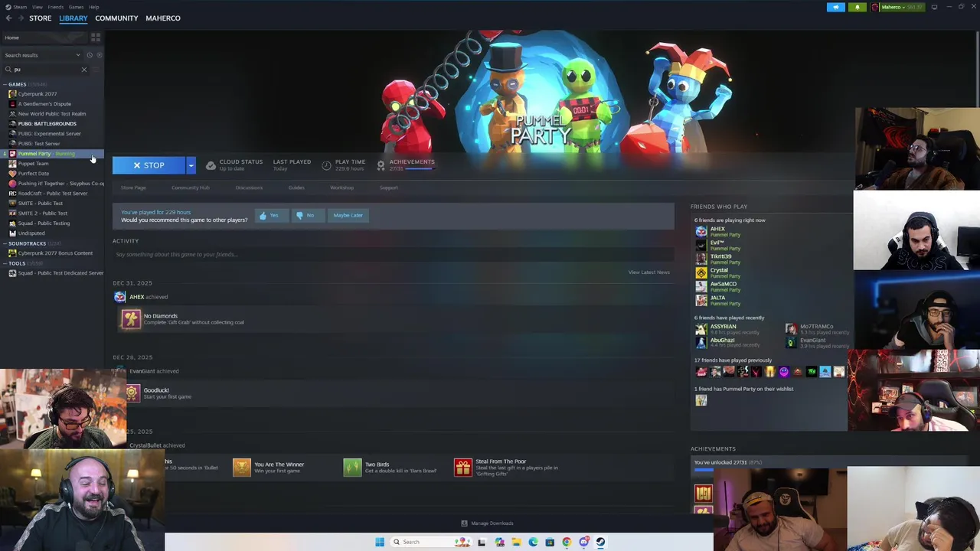Click the library Home button

click(44, 37)
